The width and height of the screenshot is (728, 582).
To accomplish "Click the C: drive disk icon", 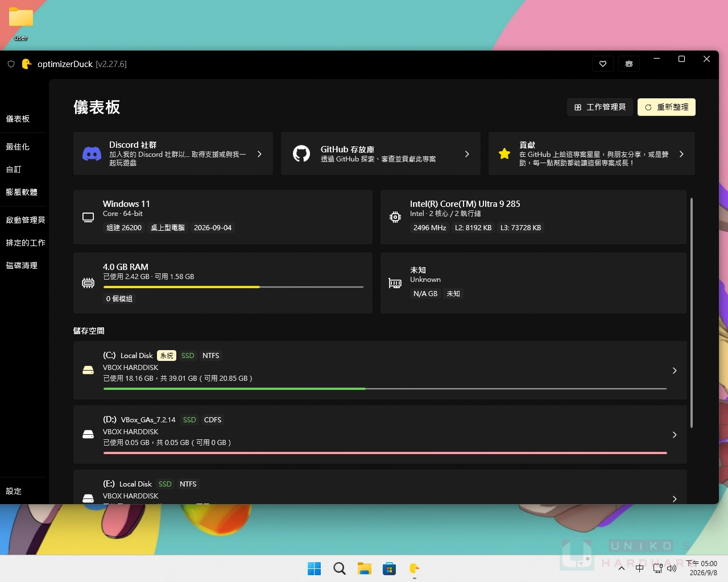I will [x=88, y=370].
